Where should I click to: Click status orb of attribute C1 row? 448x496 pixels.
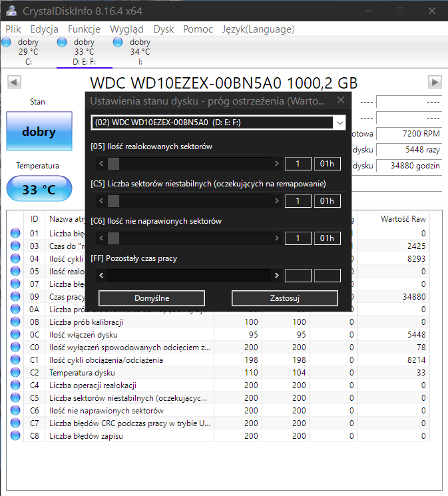[15, 360]
